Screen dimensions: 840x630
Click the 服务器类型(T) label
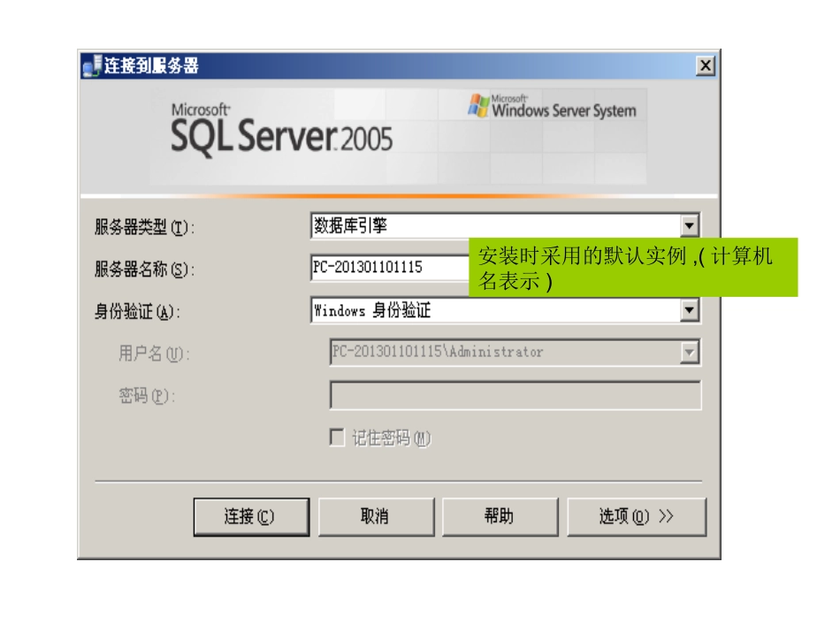pyautogui.click(x=144, y=227)
